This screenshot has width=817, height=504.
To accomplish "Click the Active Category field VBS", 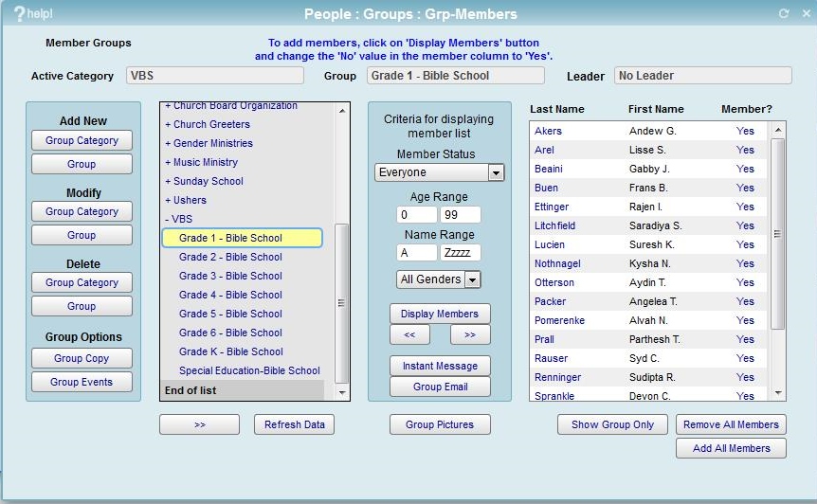I will (214, 76).
